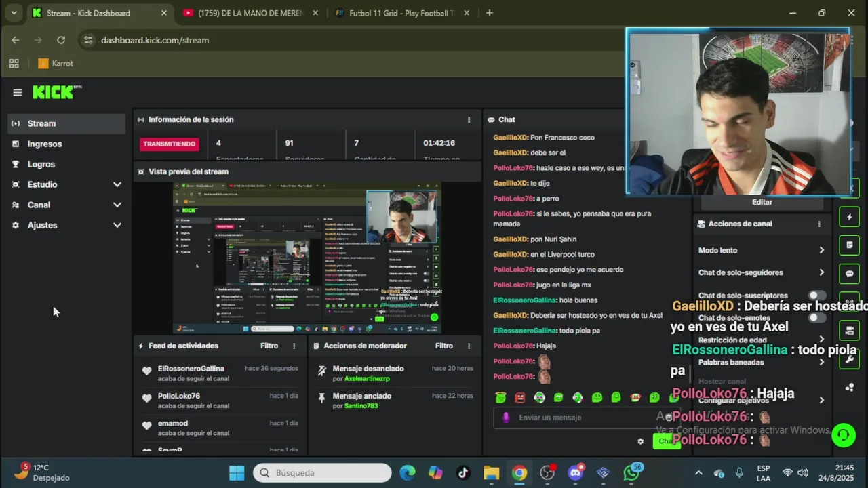The image size is (868, 488).
Task: Click the heart icon beside ElRossoneroGallina follow
Action: pyautogui.click(x=146, y=371)
